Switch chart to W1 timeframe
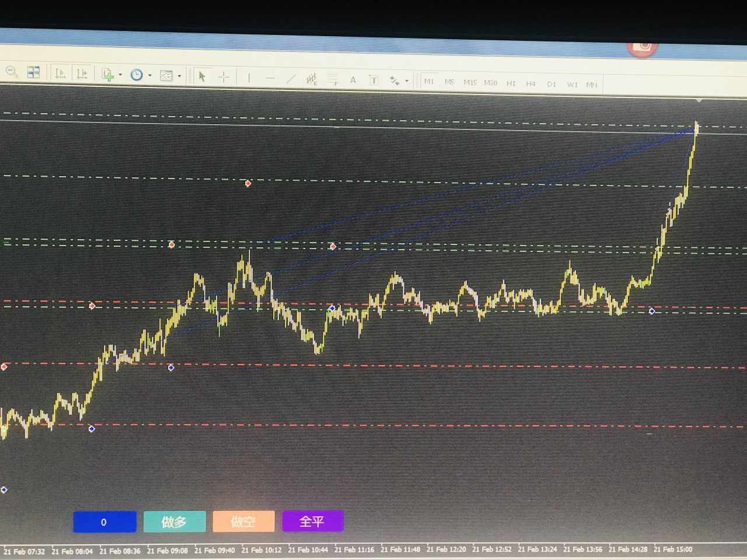Image resolution: width=747 pixels, height=560 pixels. tap(572, 85)
